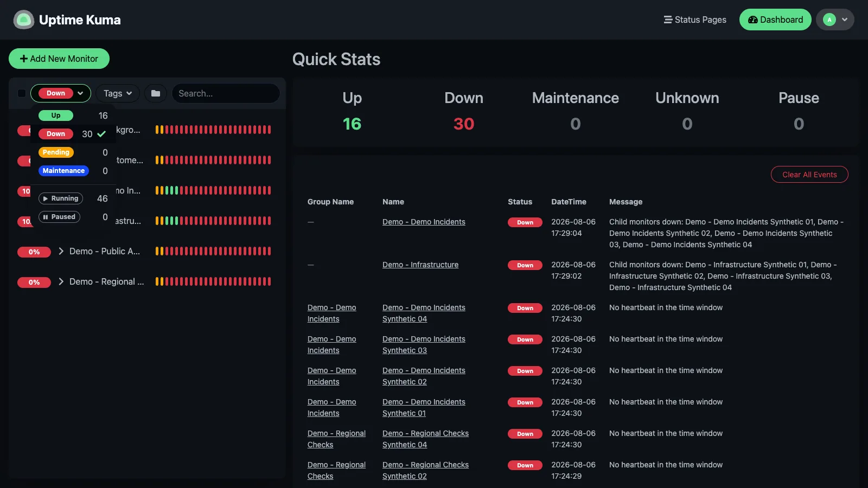The image size is (868, 488).
Task: Click Down badge in Demo - Infrastructure event row
Action: coord(525,265)
